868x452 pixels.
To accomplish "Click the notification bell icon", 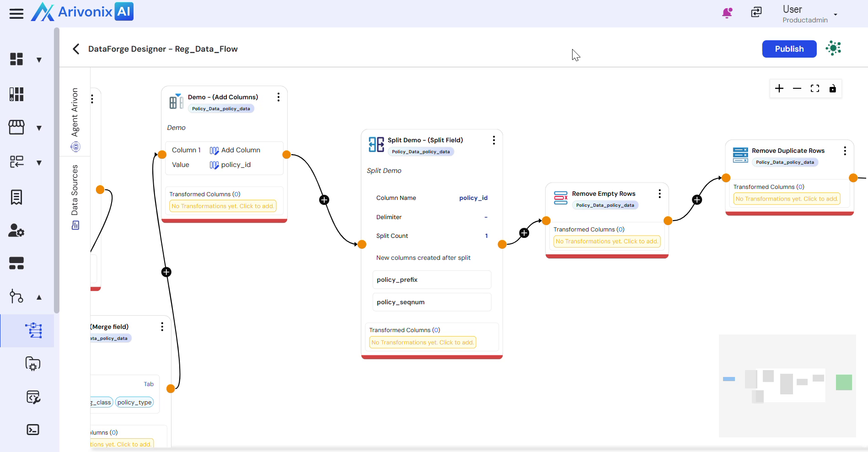I will click(727, 13).
